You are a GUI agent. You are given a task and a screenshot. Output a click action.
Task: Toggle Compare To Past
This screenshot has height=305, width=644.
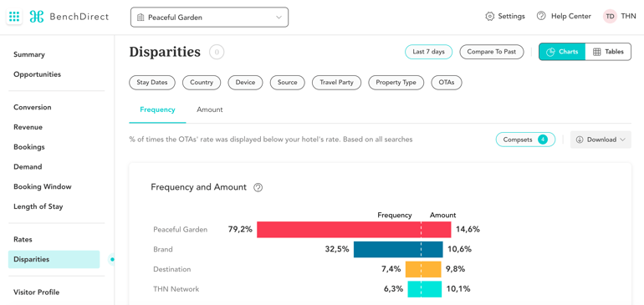point(492,52)
